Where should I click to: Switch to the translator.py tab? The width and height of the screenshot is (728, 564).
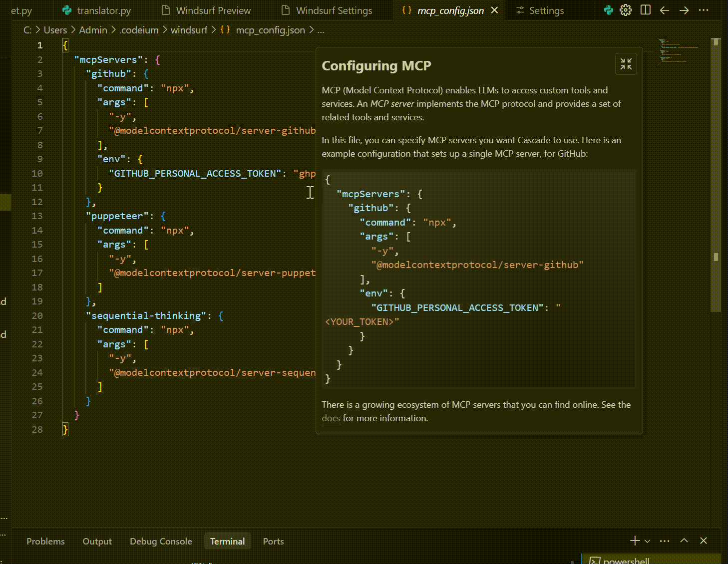point(104,10)
